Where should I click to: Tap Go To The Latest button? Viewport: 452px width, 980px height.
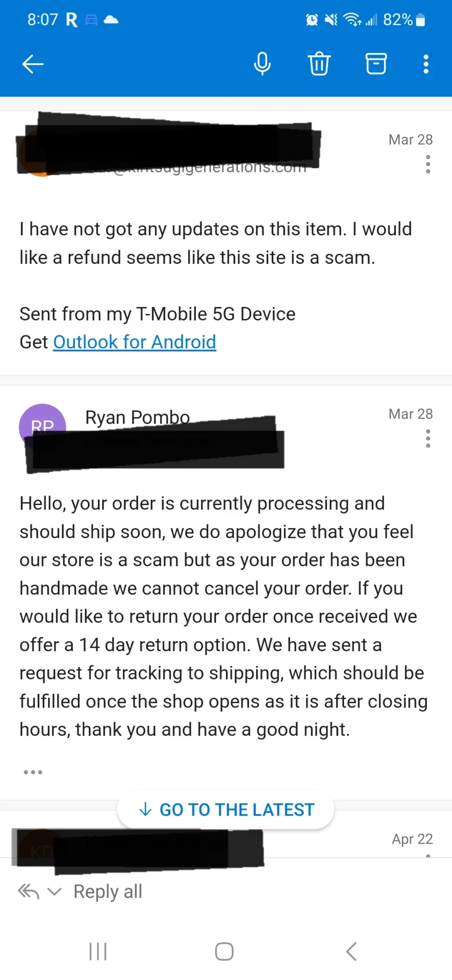[226, 810]
